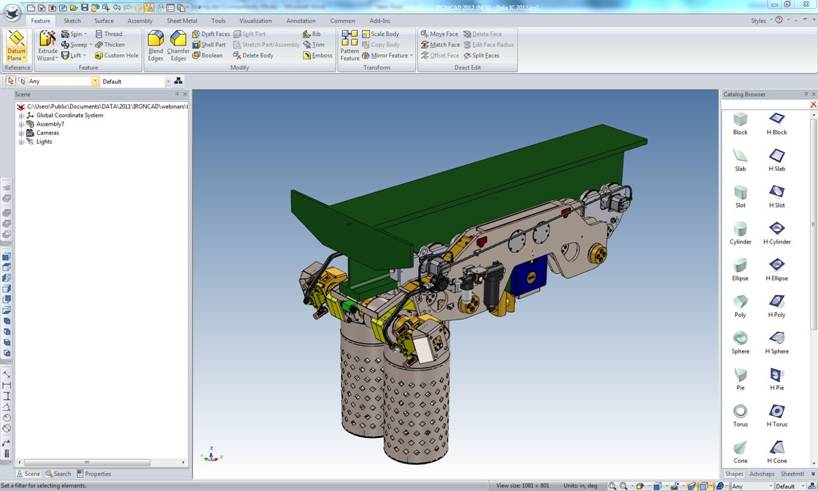Viewport: 818px width, 491px height.
Task: Open the Extrude Wizard tool
Action: click(x=47, y=45)
